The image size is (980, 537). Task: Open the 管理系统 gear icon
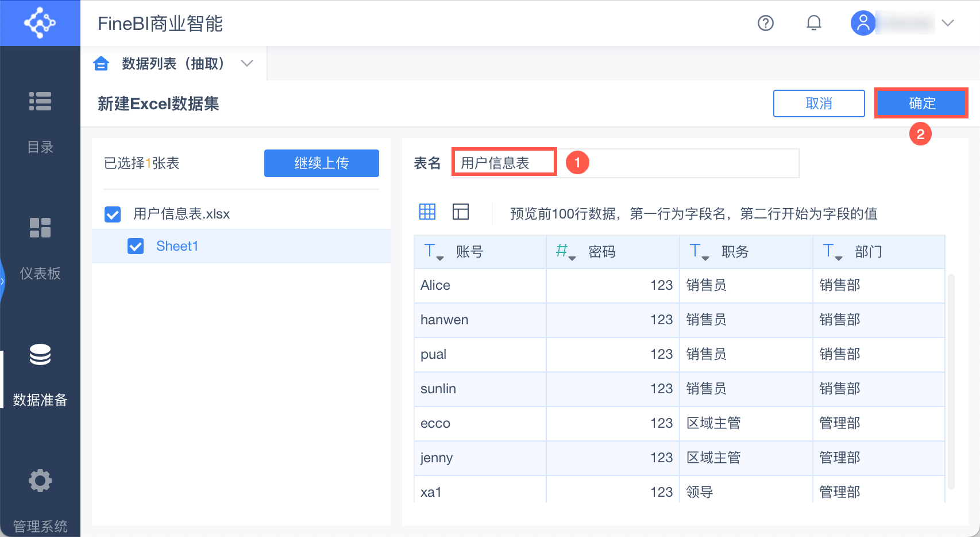40,481
